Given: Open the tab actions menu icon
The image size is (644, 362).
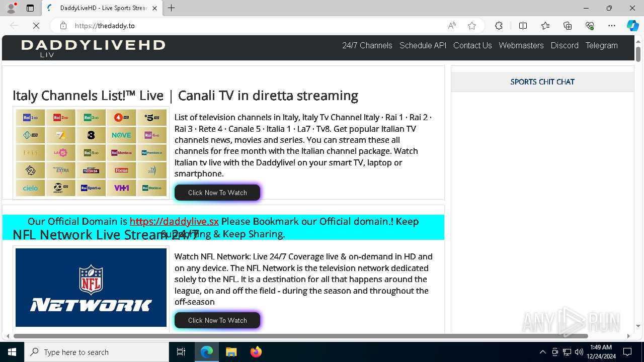Looking at the screenshot, I should 30,8.
